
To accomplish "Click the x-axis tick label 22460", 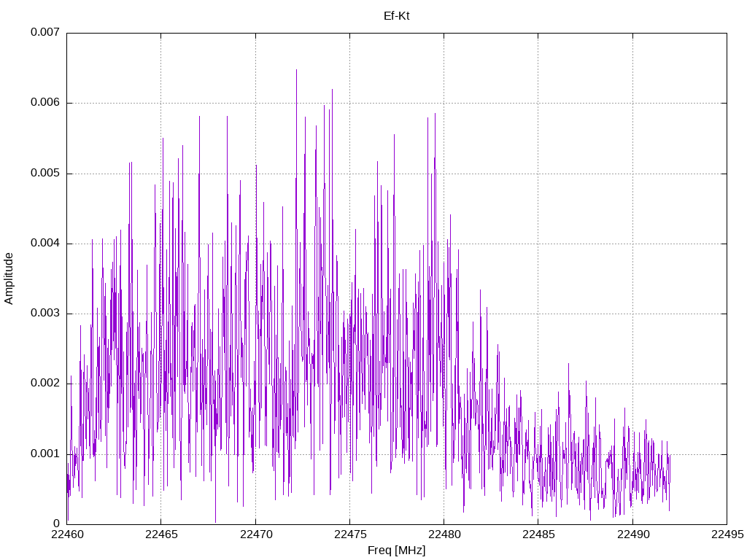I will (x=67, y=534).
